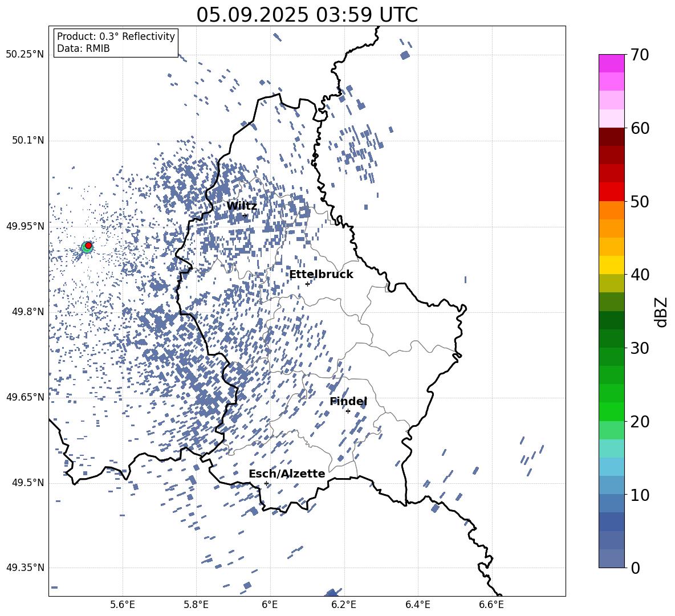Click the 5.6°E longitude tick label

[123, 605]
